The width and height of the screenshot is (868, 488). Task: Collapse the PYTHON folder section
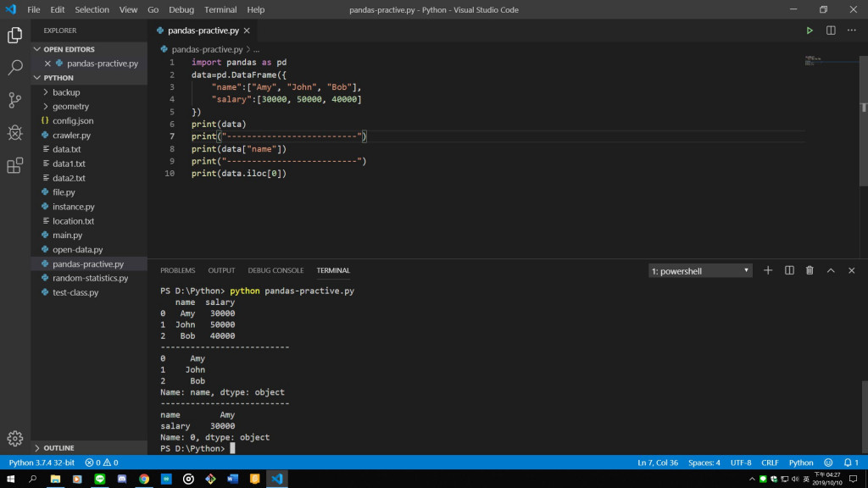88,77
